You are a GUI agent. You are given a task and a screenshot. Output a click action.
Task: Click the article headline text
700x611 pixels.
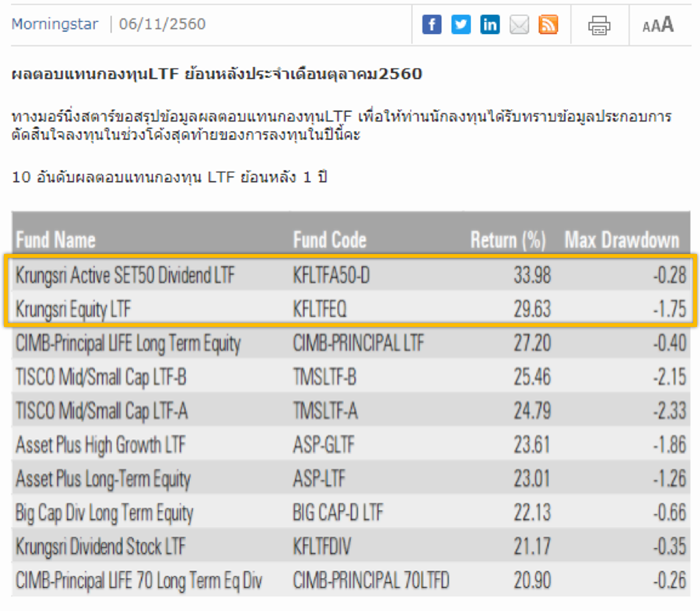pyautogui.click(x=216, y=74)
